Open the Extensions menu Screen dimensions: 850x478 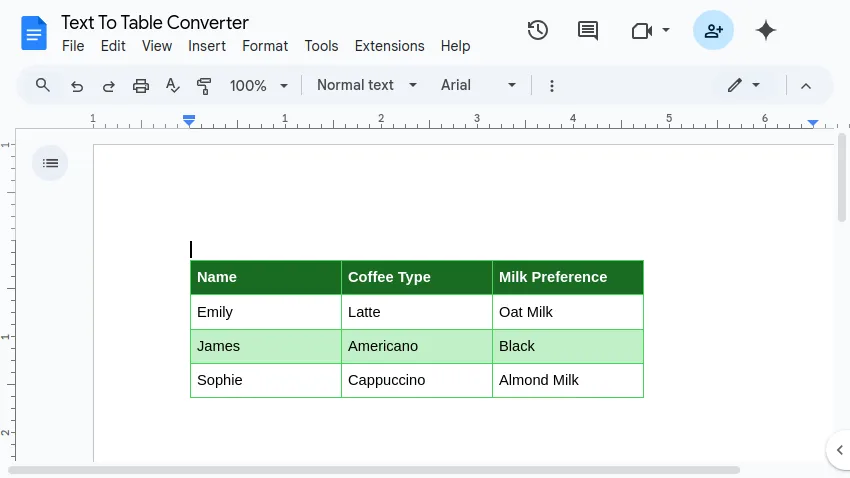389,46
